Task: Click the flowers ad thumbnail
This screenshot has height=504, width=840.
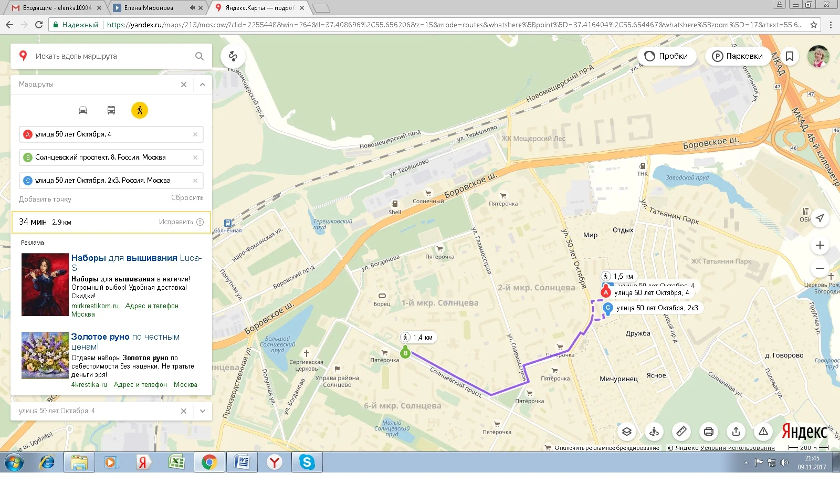Action: pyautogui.click(x=45, y=355)
